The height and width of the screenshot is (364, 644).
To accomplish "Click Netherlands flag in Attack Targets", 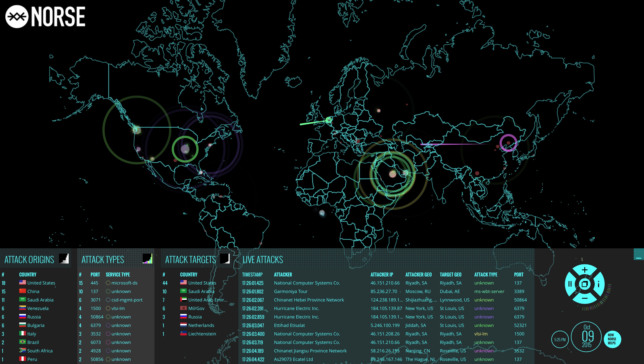I will click(x=183, y=325).
